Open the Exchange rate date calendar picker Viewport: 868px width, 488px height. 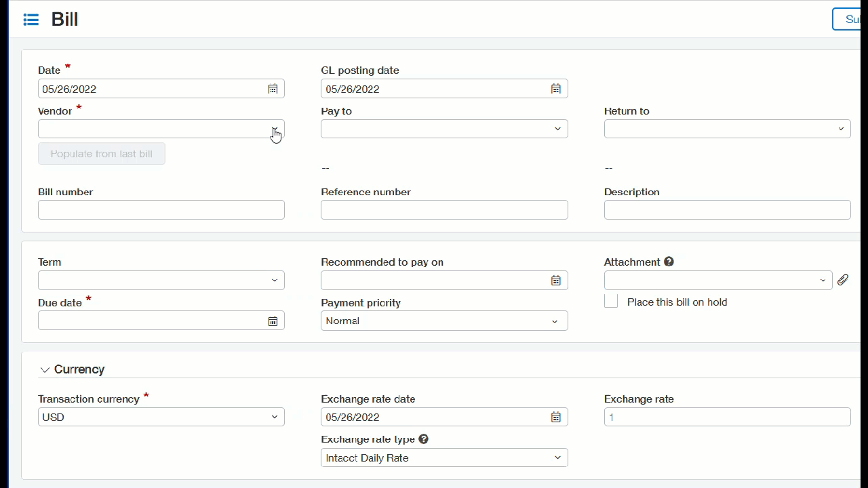coord(556,417)
